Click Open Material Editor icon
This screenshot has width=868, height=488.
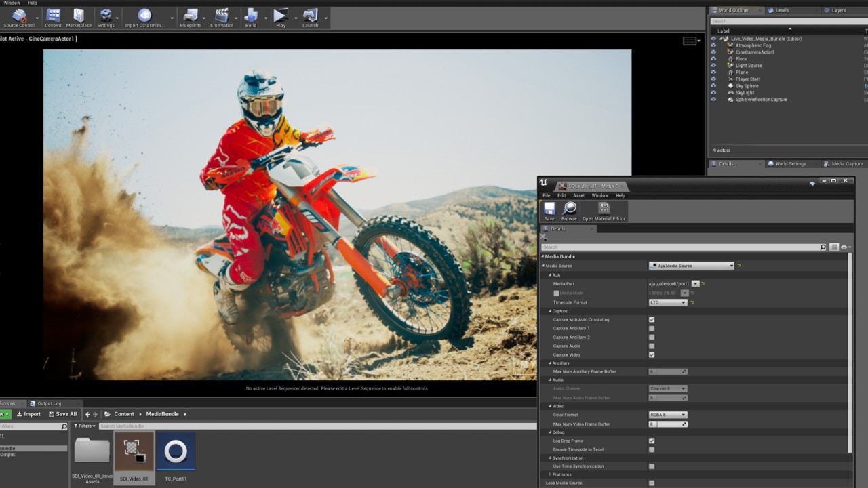(604, 211)
